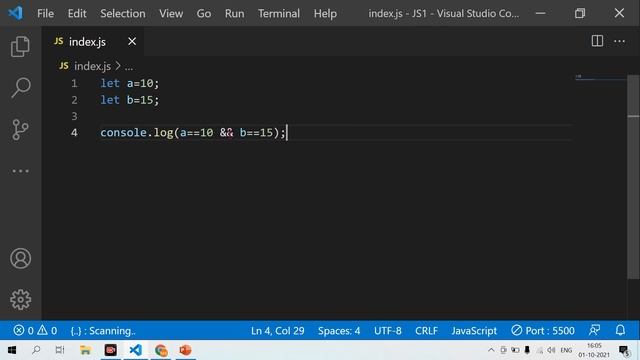Click the editor minimap

(600, 78)
